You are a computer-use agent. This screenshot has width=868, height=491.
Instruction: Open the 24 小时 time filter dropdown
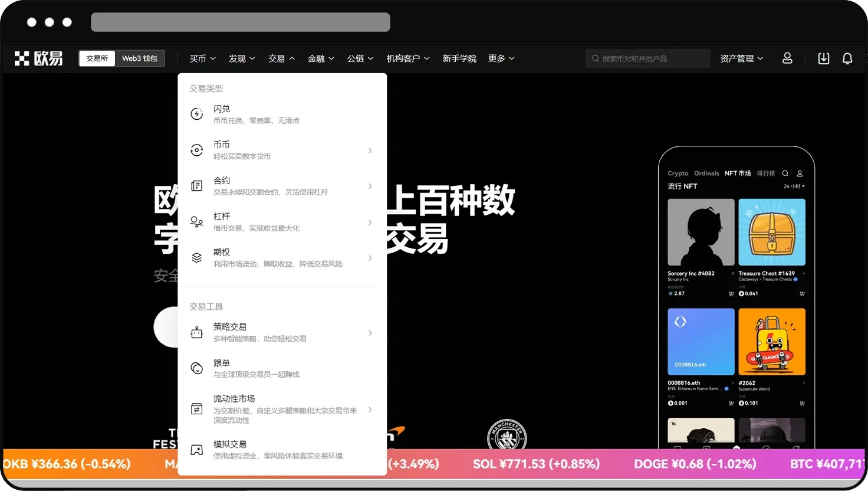point(794,186)
